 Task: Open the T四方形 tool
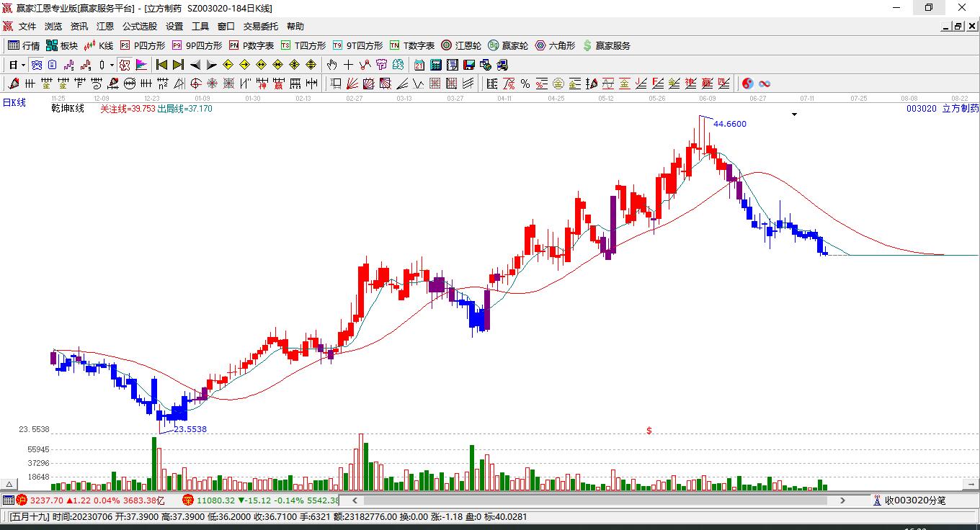303,45
